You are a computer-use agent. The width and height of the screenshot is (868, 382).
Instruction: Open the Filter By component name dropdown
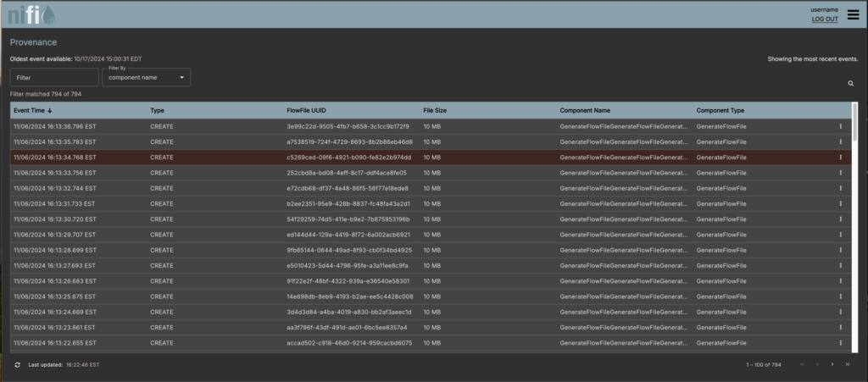coord(146,77)
